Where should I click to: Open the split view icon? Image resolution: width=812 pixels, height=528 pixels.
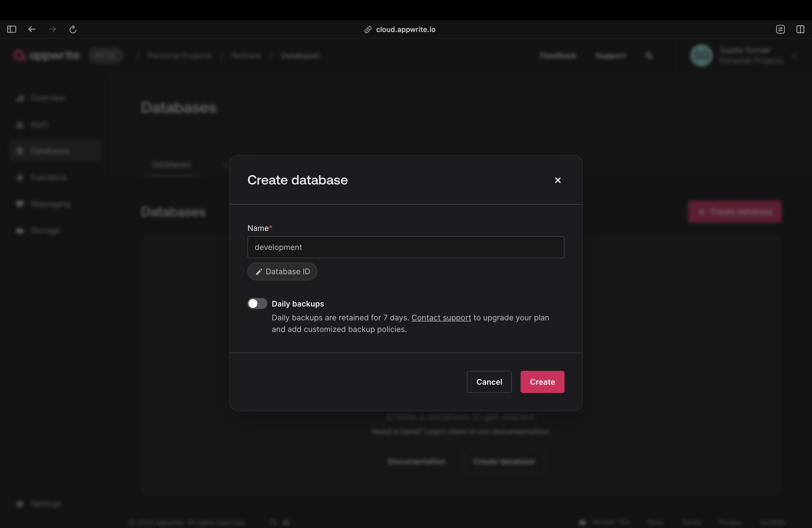click(x=800, y=29)
